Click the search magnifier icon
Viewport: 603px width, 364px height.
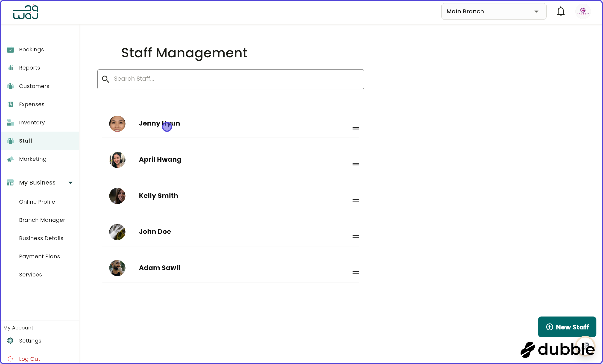click(106, 79)
